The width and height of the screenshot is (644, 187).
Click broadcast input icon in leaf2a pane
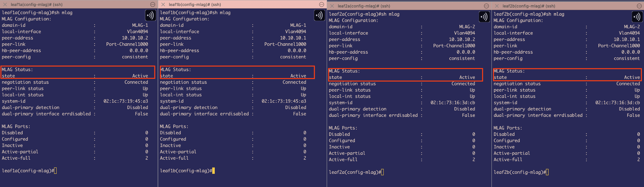click(484, 17)
